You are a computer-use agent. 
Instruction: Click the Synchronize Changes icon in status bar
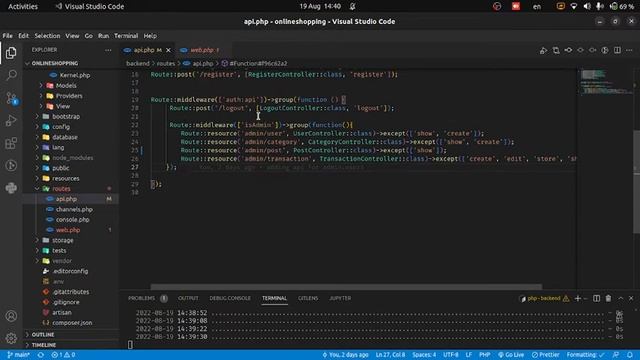pyautogui.click(x=41, y=355)
